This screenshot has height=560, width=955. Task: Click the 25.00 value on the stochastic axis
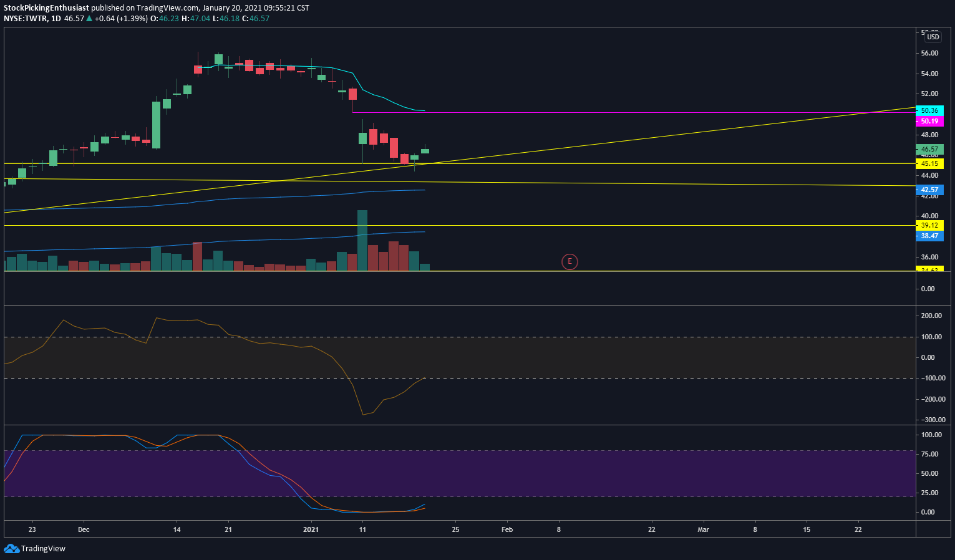tap(929, 493)
